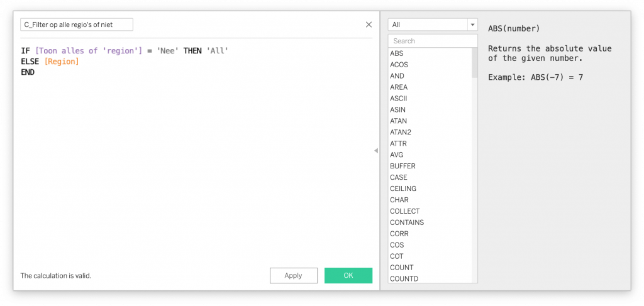Select the CONTAINS function
This screenshot has height=306, width=644.
(x=407, y=222)
